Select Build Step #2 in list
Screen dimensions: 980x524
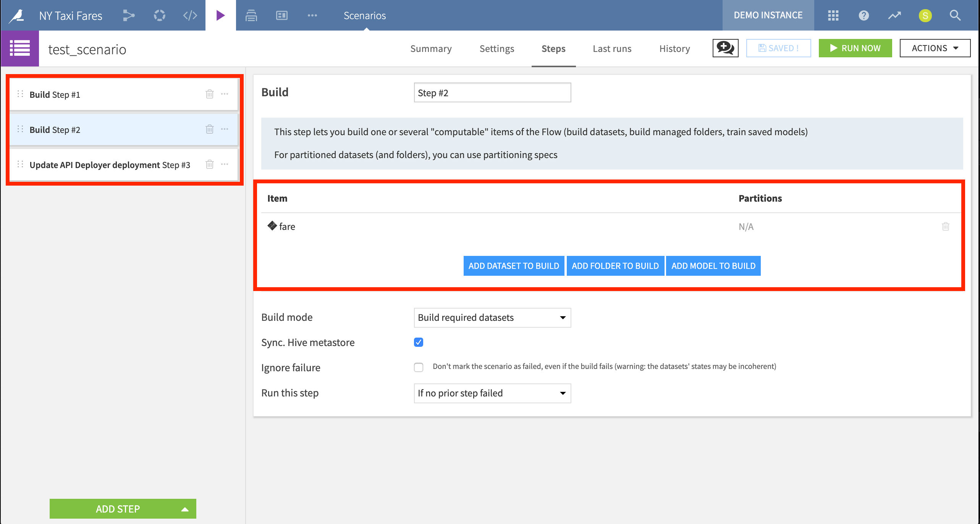click(x=124, y=129)
